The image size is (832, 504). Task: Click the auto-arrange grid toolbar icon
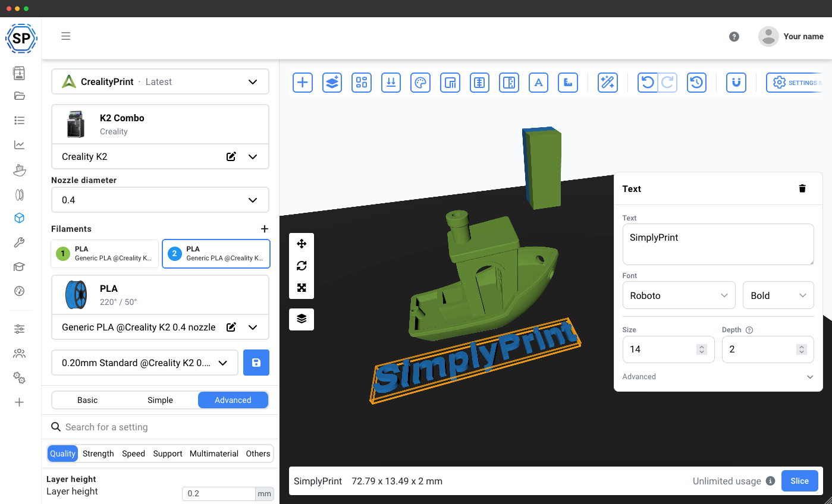pos(362,83)
